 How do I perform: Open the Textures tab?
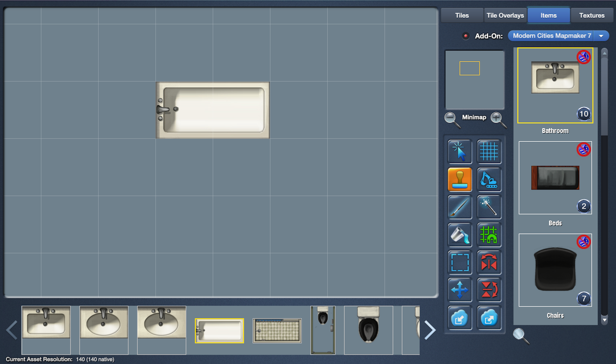(591, 15)
